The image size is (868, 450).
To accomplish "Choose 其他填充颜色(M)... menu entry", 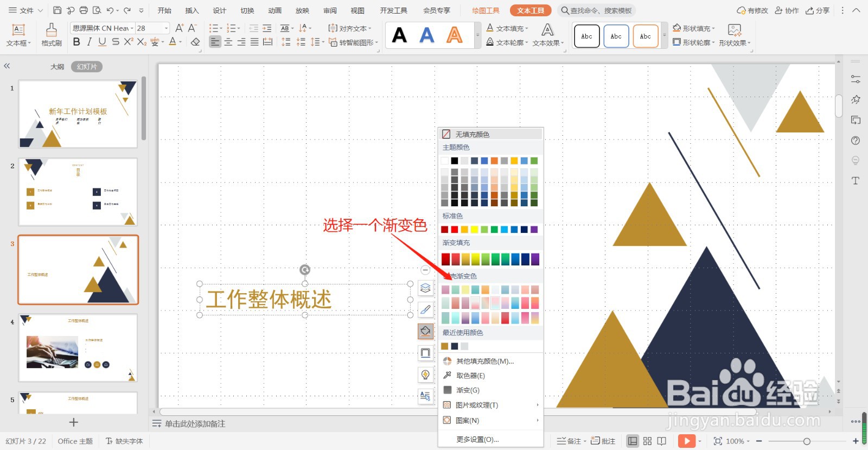I will [x=490, y=361].
